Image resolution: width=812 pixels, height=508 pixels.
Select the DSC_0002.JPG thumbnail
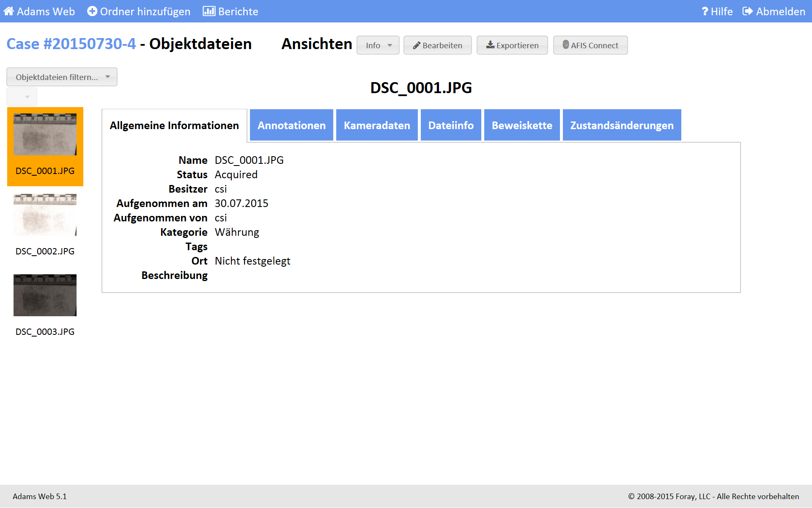45,215
